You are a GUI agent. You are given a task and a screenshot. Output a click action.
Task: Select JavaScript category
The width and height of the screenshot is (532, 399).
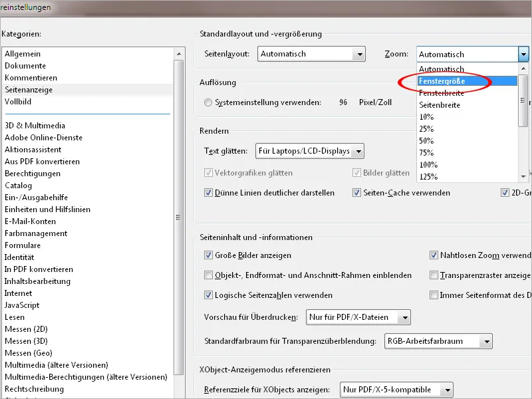[x=22, y=305]
